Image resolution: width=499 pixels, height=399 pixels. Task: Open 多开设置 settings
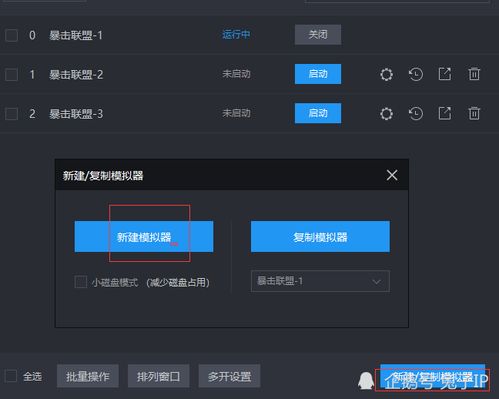(229, 376)
